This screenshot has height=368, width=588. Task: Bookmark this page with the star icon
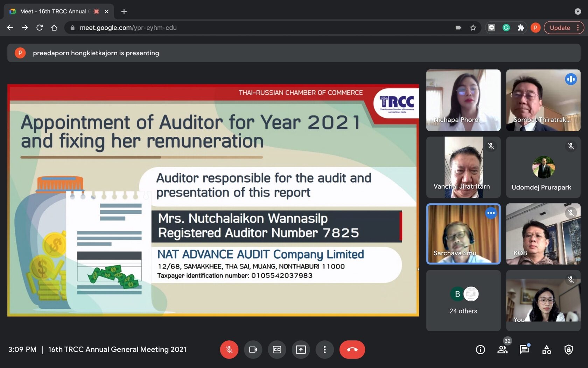point(473,28)
